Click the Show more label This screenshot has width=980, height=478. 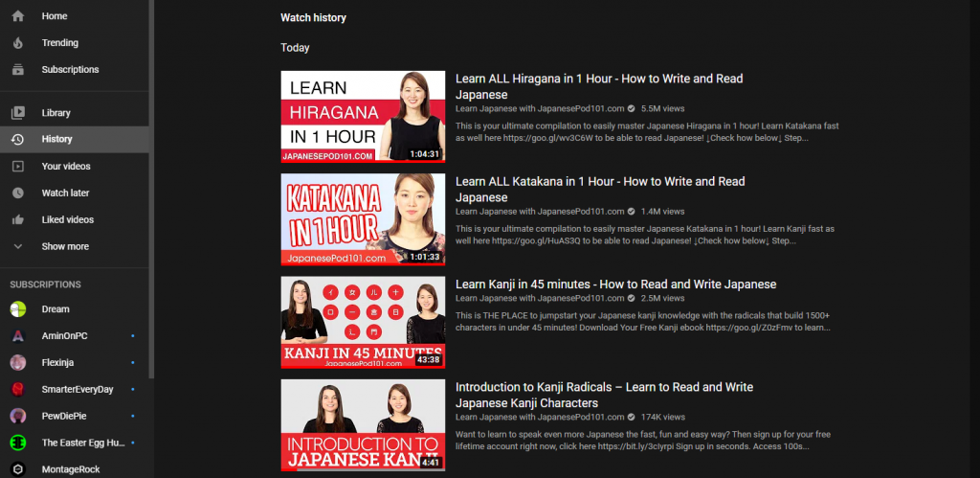(x=65, y=246)
